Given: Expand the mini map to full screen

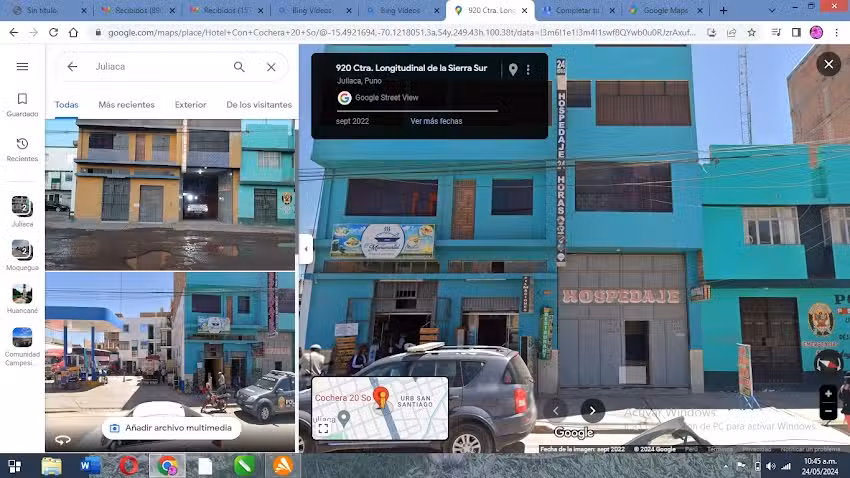Looking at the screenshot, I should coord(323,428).
